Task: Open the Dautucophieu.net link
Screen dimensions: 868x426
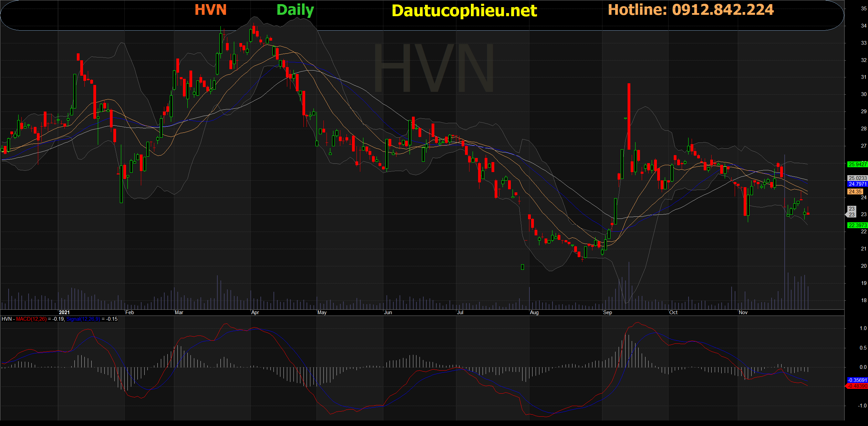Action: pos(464,11)
